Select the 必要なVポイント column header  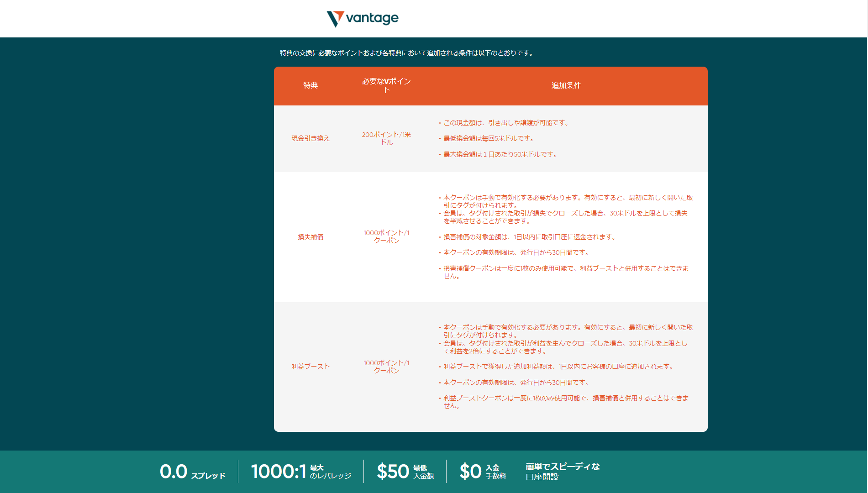(386, 85)
